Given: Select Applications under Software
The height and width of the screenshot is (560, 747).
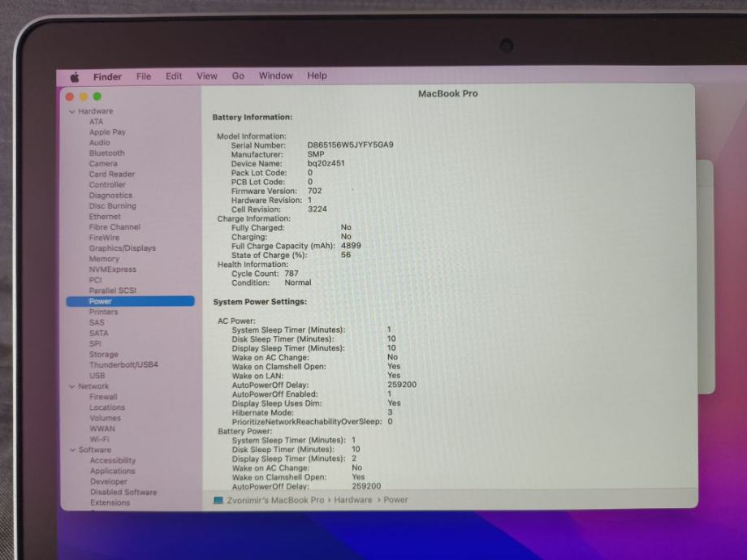Looking at the screenshot, I should [x=112, y=471].
